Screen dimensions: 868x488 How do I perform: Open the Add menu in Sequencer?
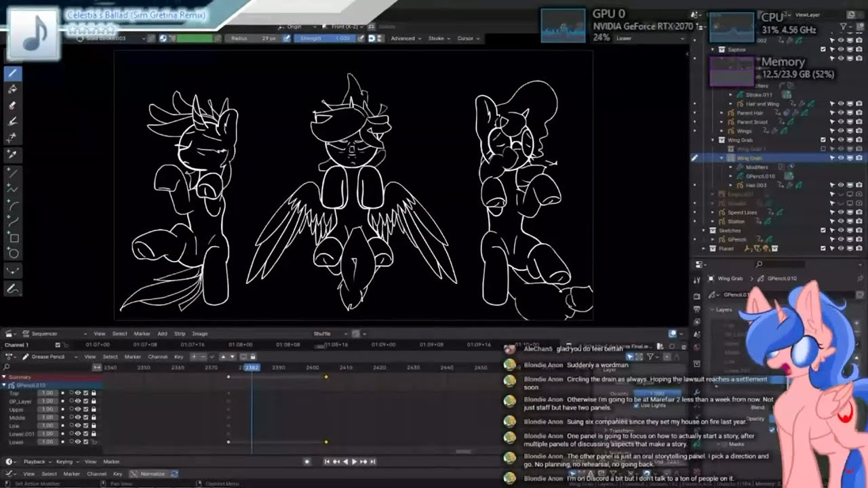pos(163,333)
